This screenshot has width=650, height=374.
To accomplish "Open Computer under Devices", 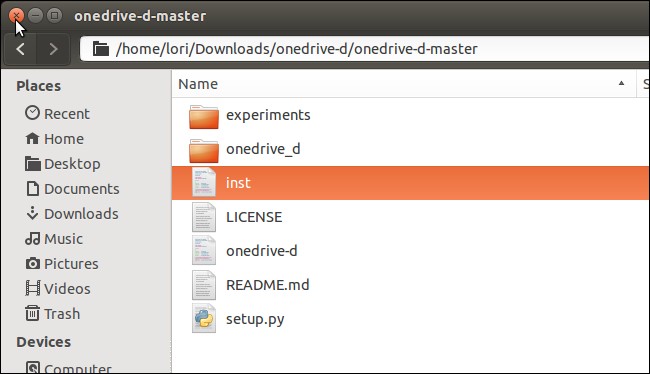I will coord(68,367).
